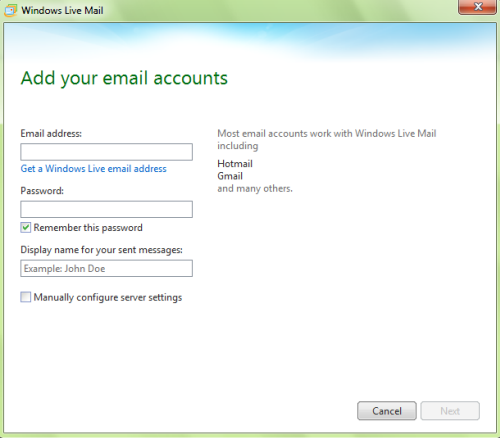Click the Manually configure server settings label text
The width and height of the screenshot is (500, 438).
click(x=108, y=297)
